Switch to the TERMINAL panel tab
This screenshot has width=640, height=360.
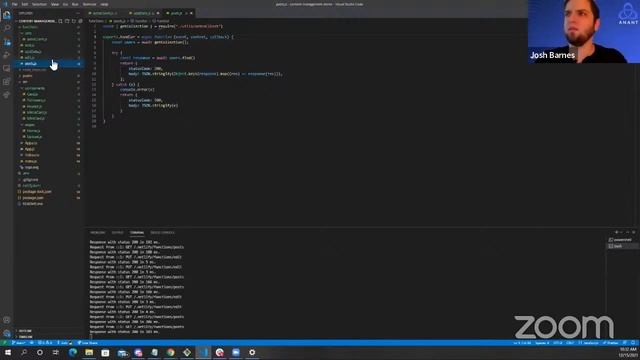tap(137, 233)
